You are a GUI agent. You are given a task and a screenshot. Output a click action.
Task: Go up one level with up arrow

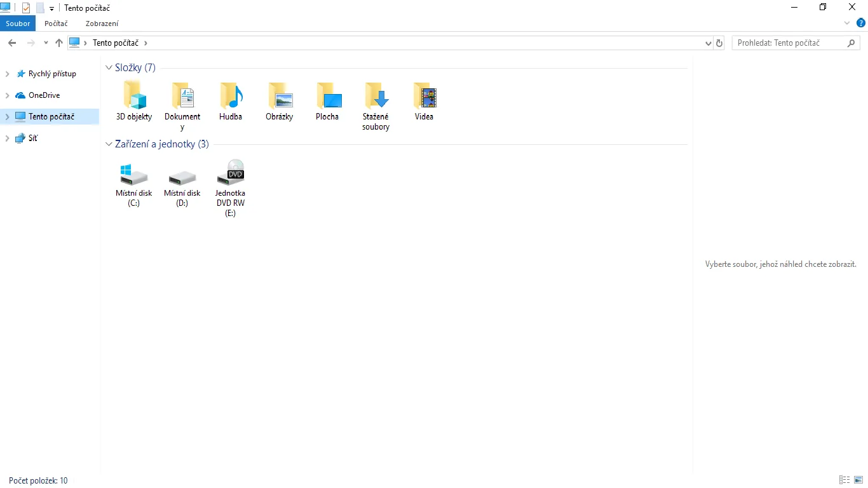pos(59,43)
